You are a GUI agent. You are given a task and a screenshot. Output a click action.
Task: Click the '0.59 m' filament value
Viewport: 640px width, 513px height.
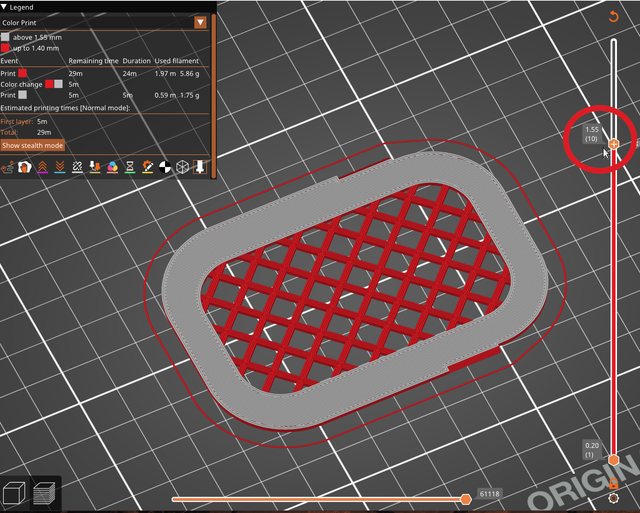tap(165, 95)
